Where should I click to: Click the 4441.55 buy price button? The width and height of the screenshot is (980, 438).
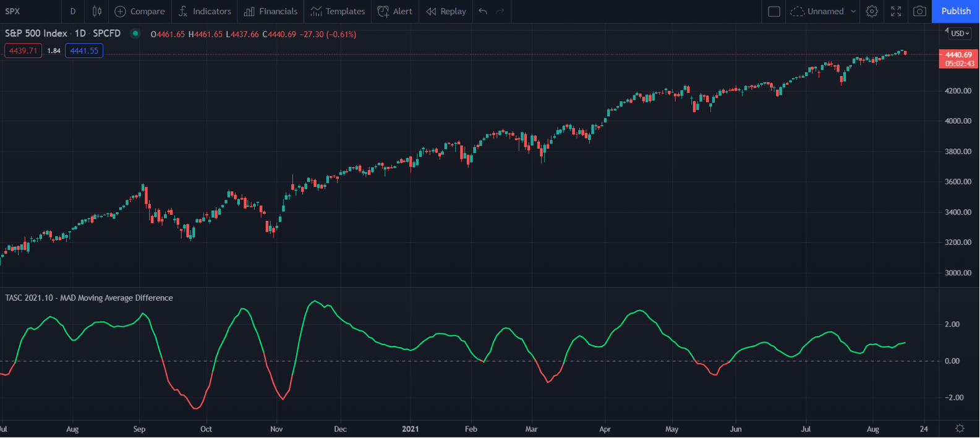(x=84, y=51)
